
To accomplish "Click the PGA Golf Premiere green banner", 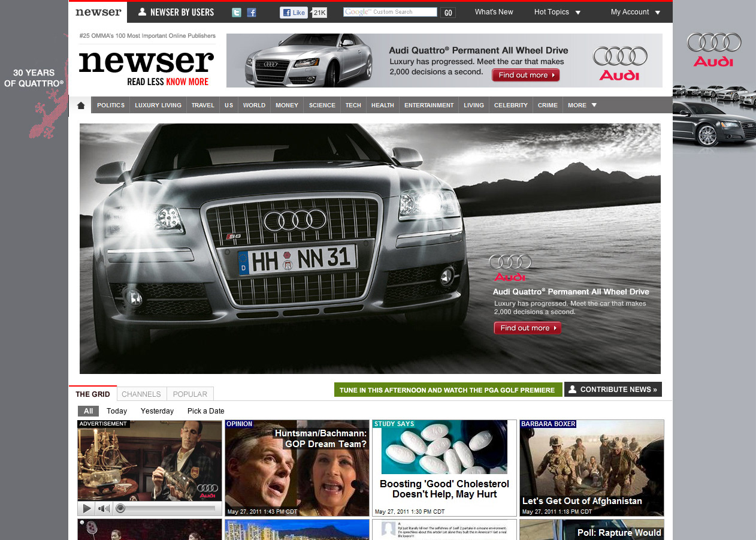I will [x=448, y=390].
